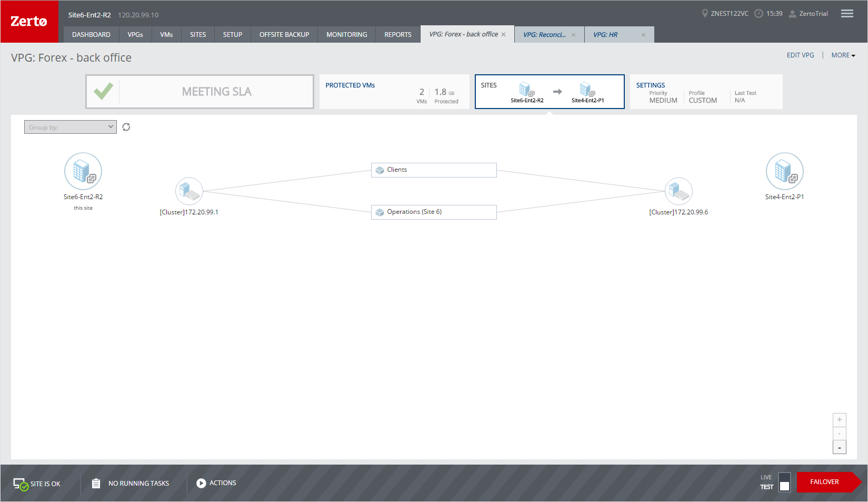Screen dimensions: 868x502
Task: Click the MEDIUM priority value
Action: 663,101
